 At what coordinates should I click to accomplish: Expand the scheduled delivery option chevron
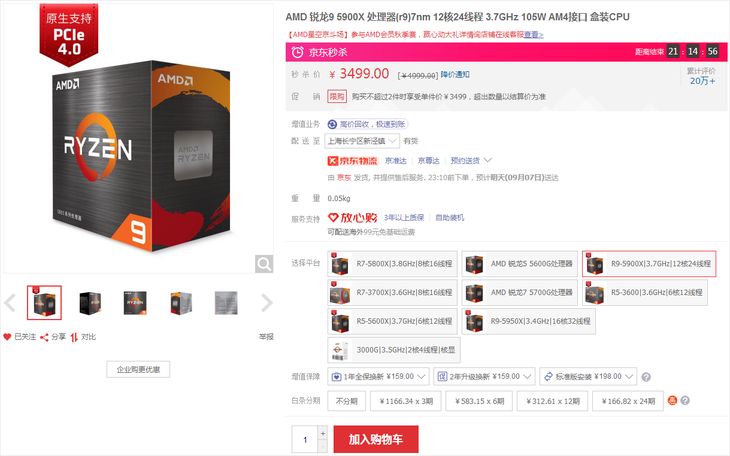click(x=487, y=160)
